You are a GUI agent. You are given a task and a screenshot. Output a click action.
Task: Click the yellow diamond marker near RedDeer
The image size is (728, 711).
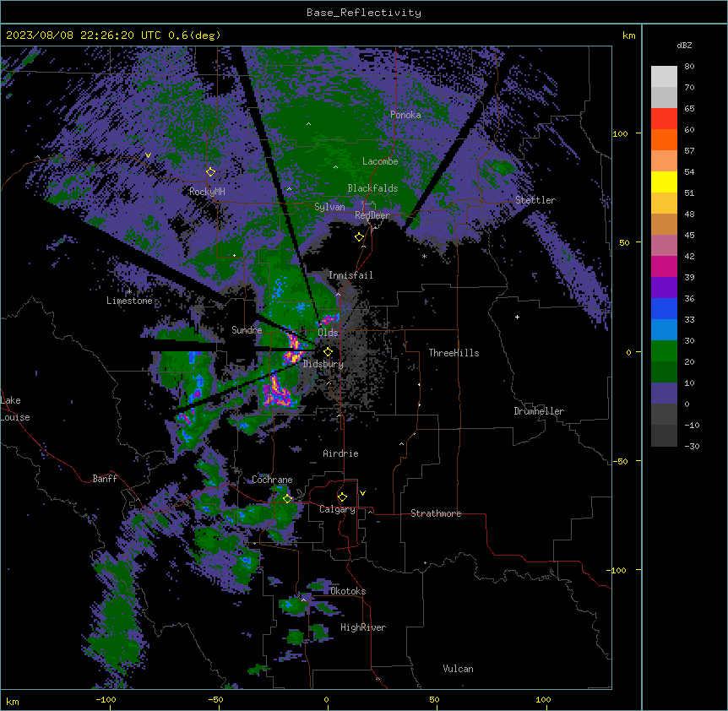point(359,237)
